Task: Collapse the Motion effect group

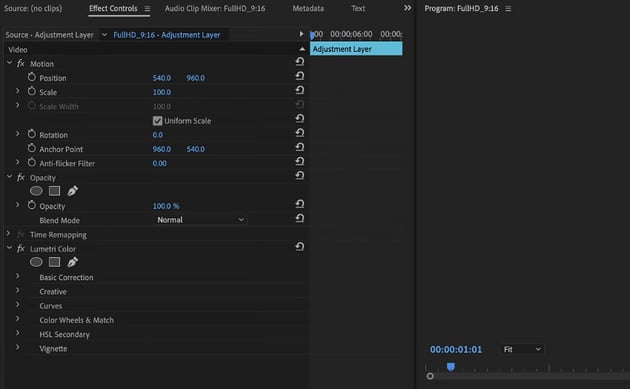Action: (9, 63)
